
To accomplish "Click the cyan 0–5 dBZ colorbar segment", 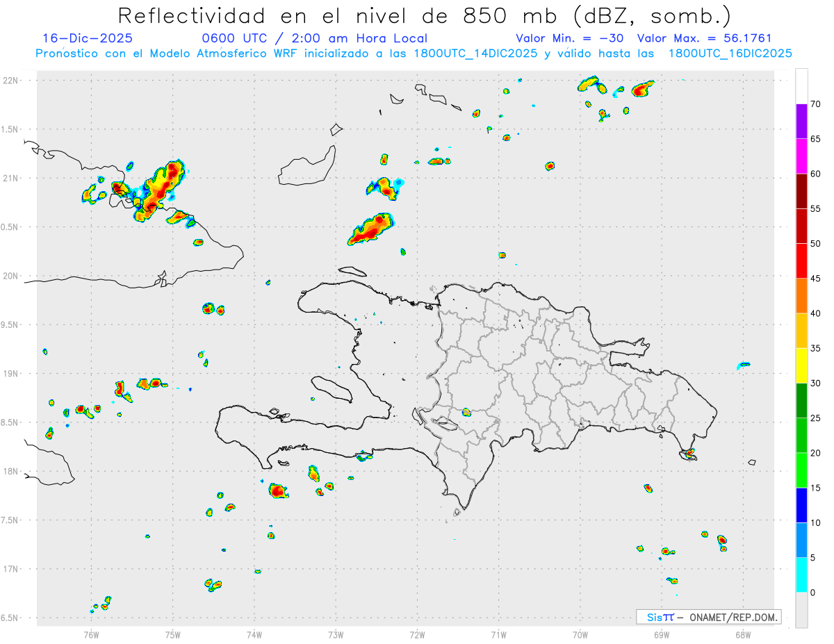I will point(801,575).
